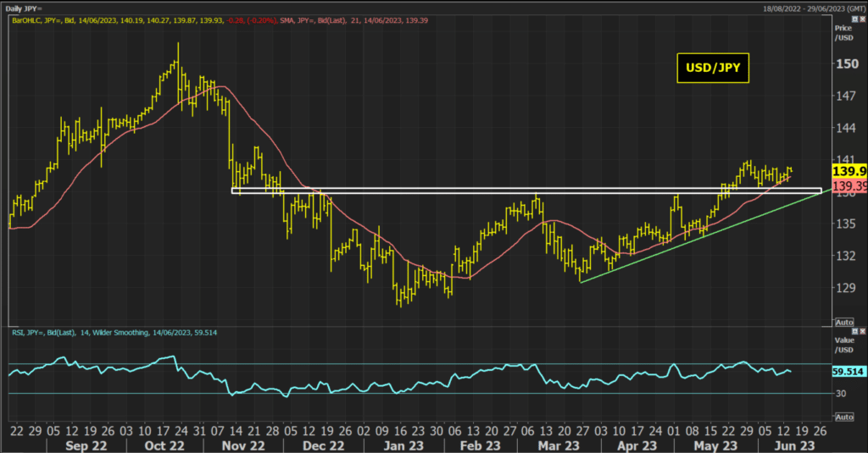
Task: Click the Nov 22 month label
Action: 243,446
